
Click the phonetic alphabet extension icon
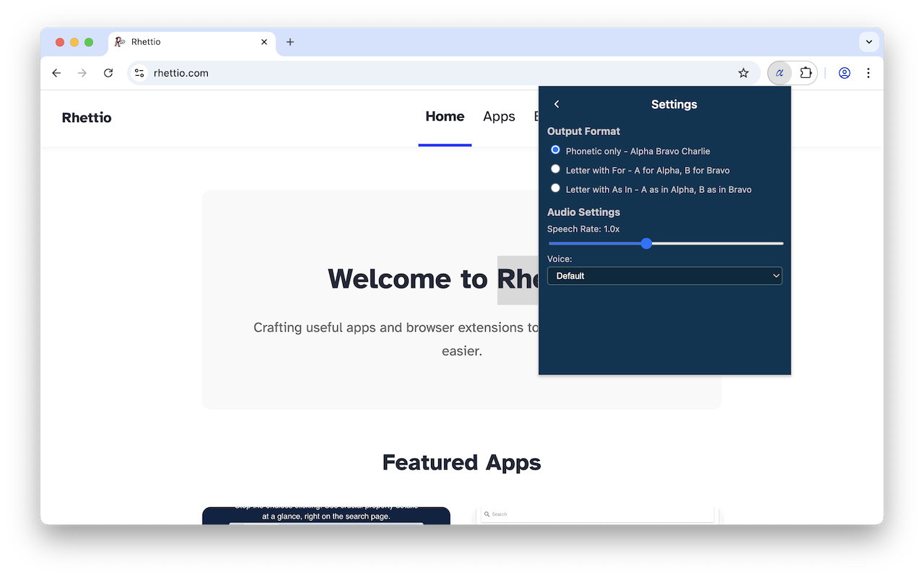[780, 73]
